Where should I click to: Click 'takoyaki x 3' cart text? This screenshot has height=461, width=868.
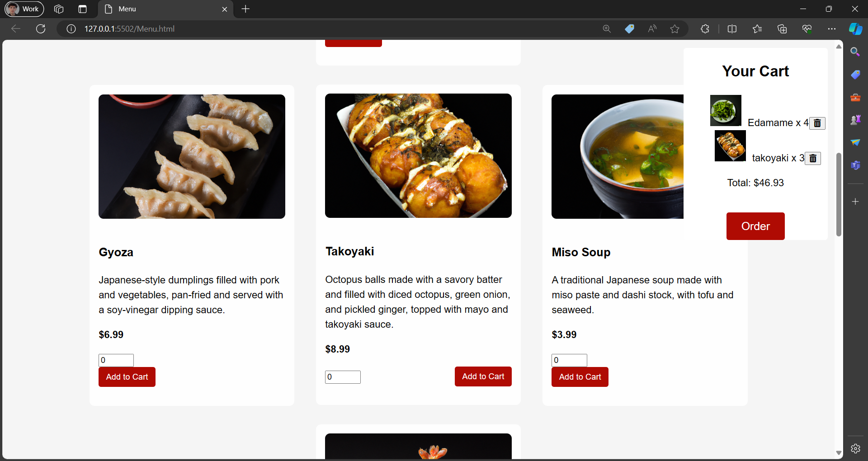778,158
